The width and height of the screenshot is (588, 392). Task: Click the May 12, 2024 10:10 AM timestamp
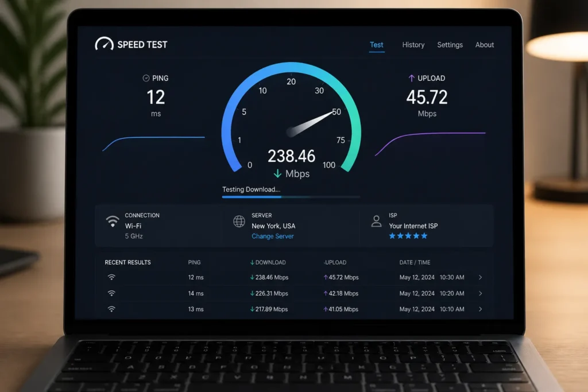pos(432,309)
